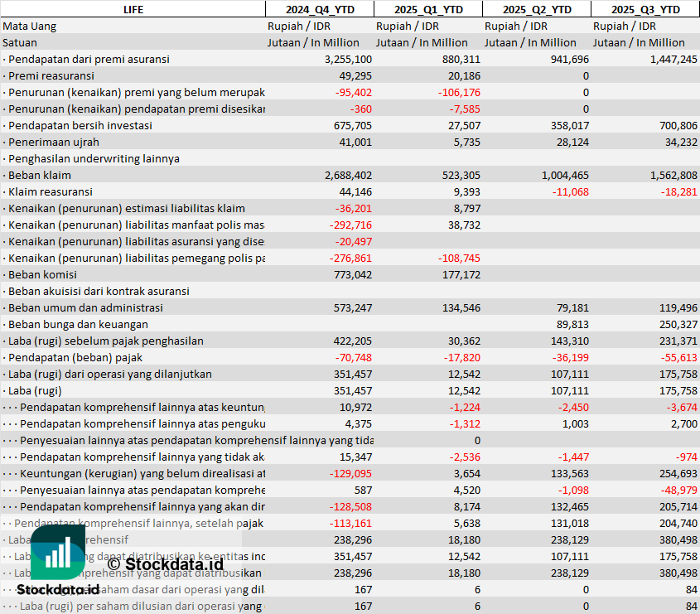700x614 pixels.
Task: Select the 2025_Q1_YTD column header
Action: point(428,9)
